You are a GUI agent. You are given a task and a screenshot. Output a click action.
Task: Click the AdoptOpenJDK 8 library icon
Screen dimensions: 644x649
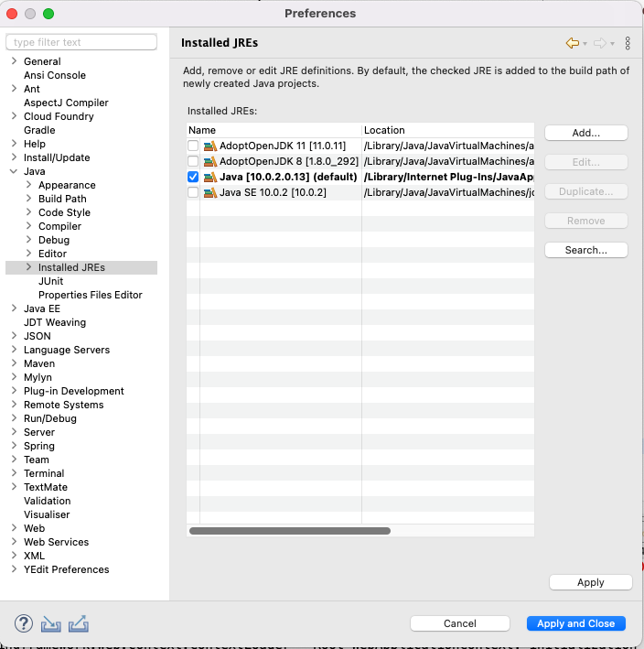210,161
